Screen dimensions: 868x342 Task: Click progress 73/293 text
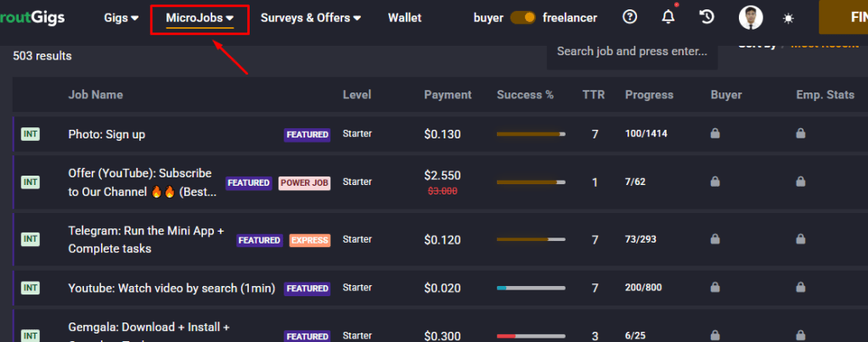coord(640,239)
